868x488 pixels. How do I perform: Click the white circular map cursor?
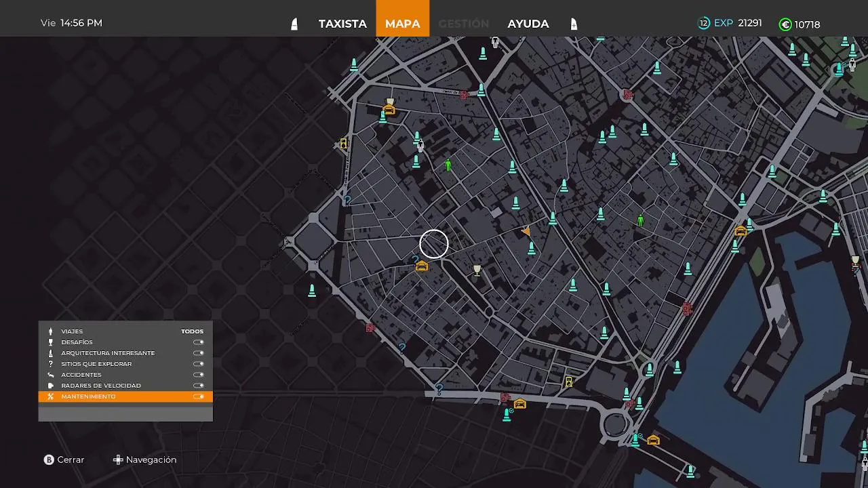[x=434, y=245]
